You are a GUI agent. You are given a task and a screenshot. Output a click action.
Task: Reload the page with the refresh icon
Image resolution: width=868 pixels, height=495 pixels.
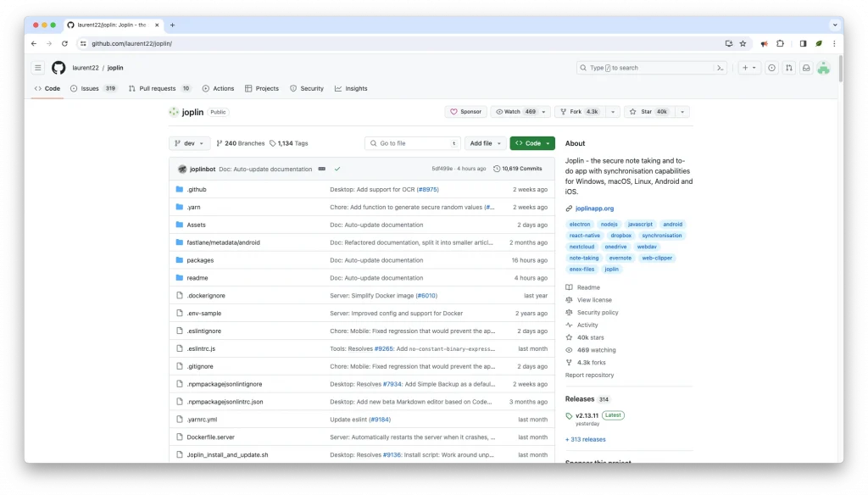tap(64, 43)
